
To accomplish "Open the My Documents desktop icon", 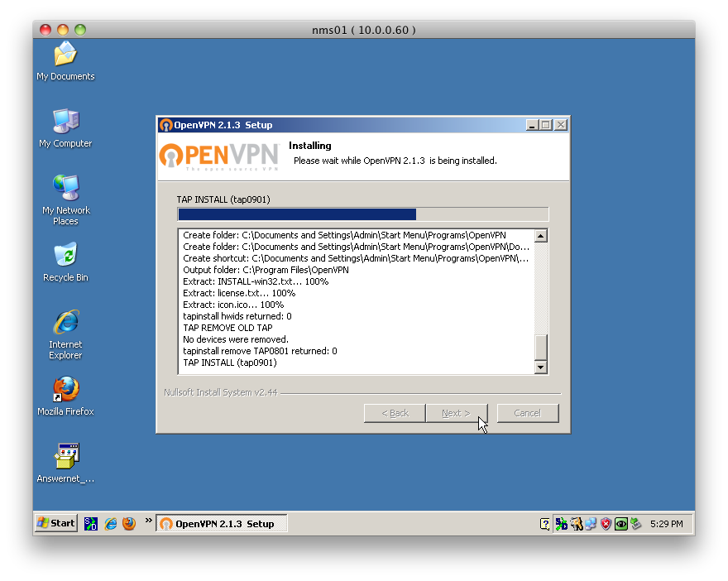I will coord(65,61).
